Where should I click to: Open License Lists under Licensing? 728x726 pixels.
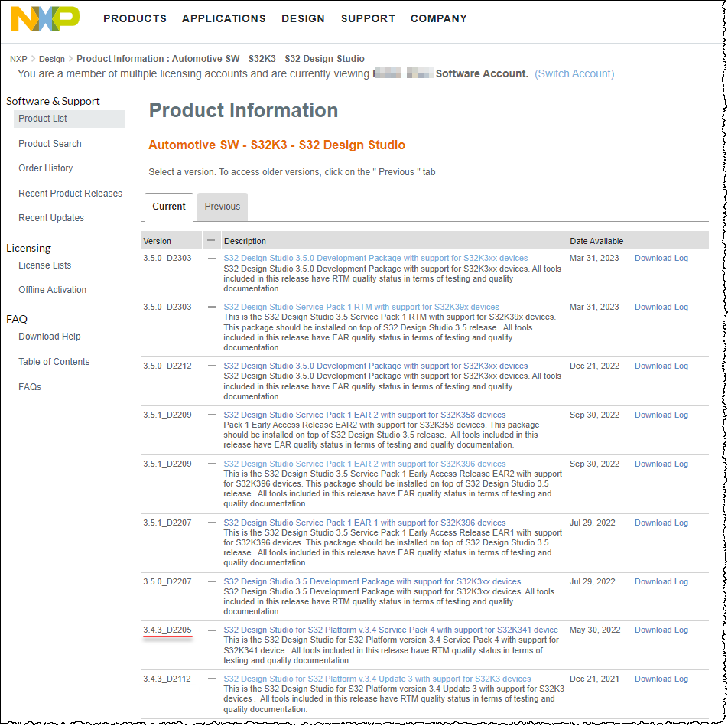(47, 265)
